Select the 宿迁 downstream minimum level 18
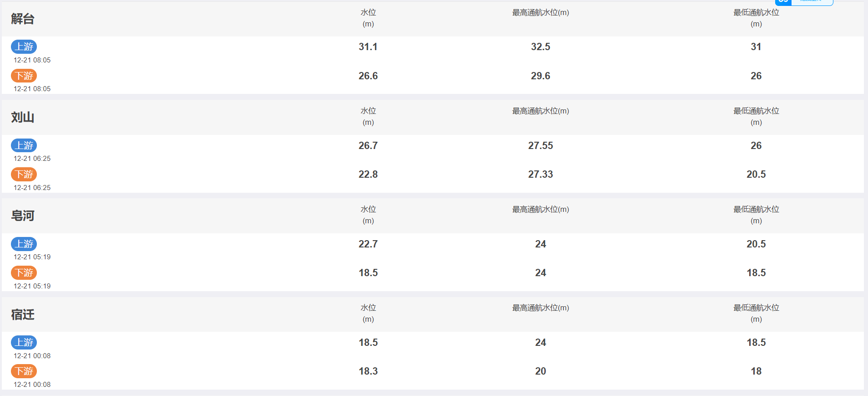The image size is (868, 396). pos(756,371)
